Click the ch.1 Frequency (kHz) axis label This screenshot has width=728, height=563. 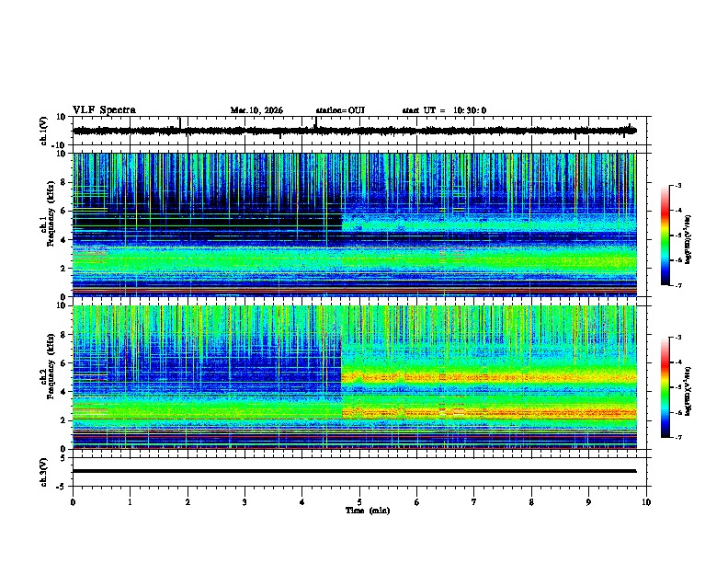pyautogui.click(x=51, y=212)
